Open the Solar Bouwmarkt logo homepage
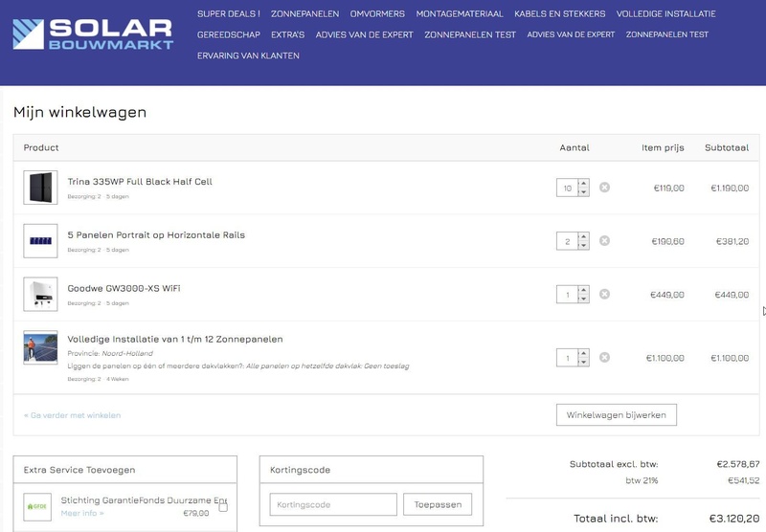 [93, 34]
